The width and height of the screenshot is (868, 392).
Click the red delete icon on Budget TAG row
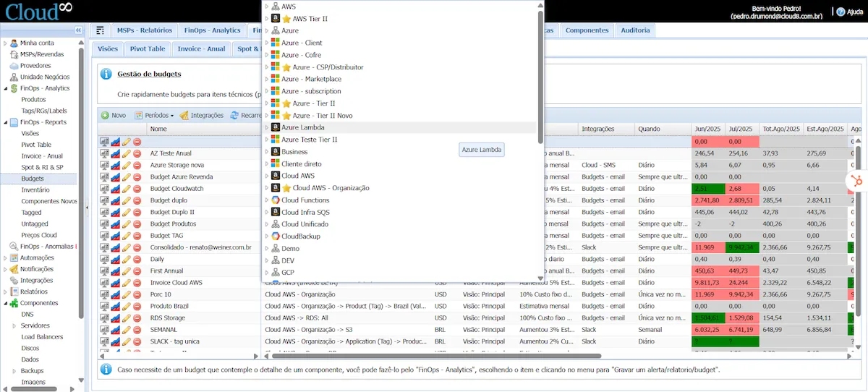[x=137, y=236]
